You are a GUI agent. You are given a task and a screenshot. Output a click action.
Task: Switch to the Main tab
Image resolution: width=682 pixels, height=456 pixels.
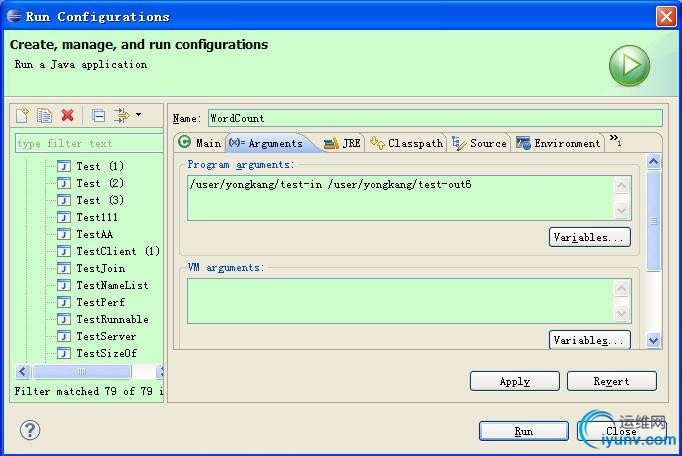click(200, 143)
